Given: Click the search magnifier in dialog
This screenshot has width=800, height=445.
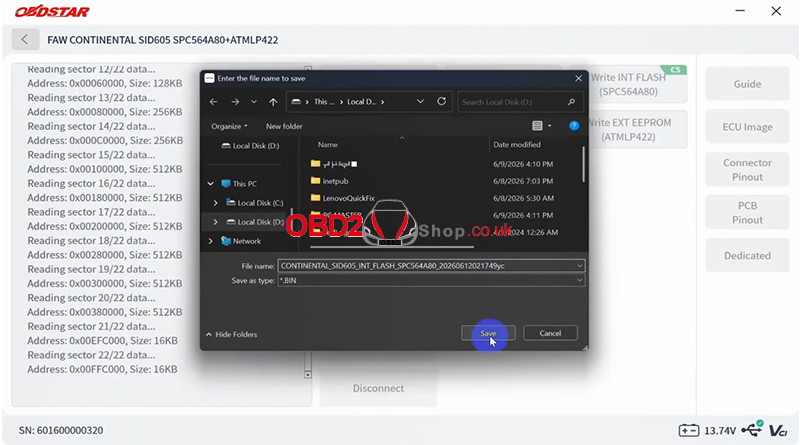Looking at the screenshot, I should coord(571,102).
